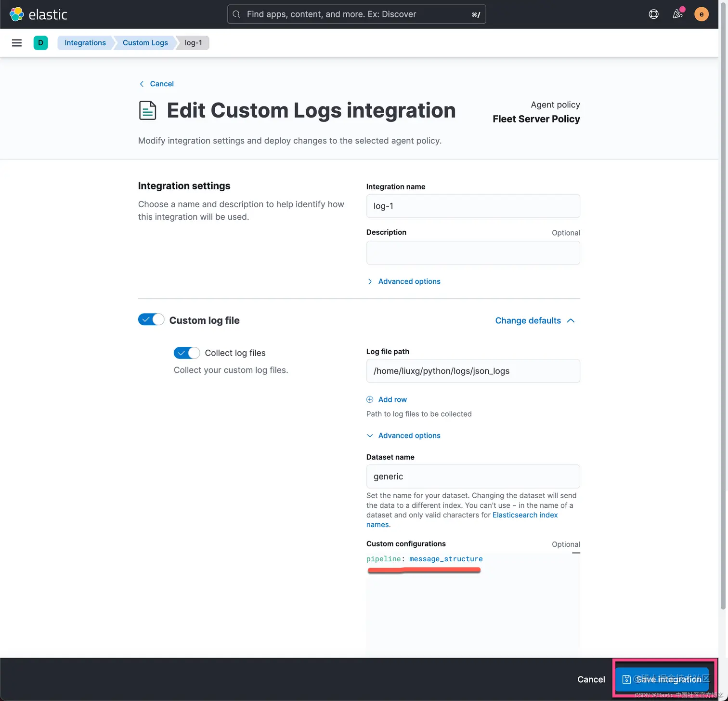Click Add row link

coord(392,399)
